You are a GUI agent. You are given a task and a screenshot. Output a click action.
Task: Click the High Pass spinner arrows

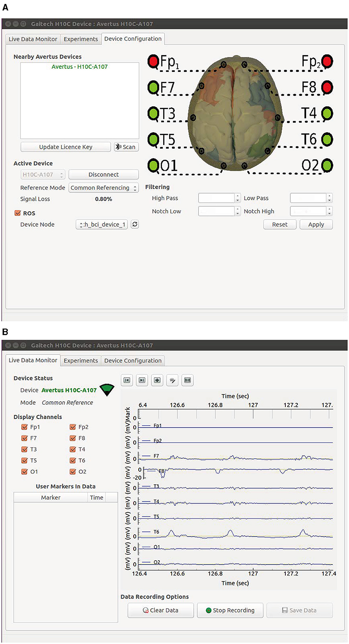click(237, 198)
